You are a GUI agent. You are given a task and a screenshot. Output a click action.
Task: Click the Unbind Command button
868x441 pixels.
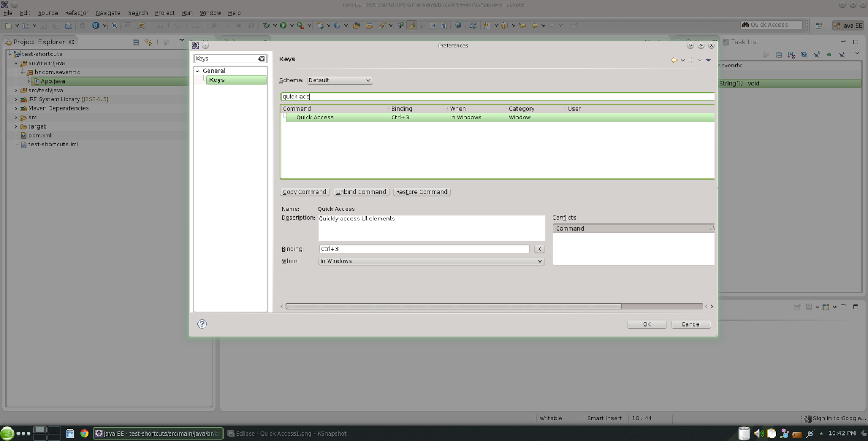pos(361,192)
